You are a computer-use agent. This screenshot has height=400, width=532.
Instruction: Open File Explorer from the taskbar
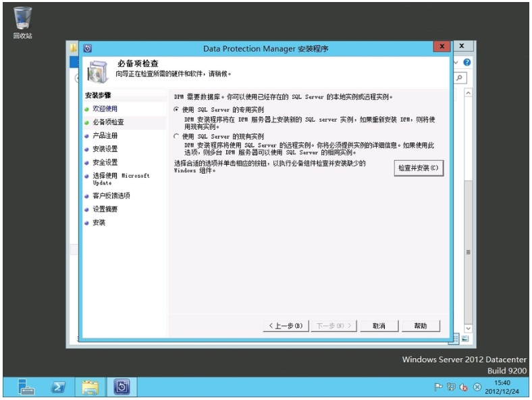[x=90, y=387]
